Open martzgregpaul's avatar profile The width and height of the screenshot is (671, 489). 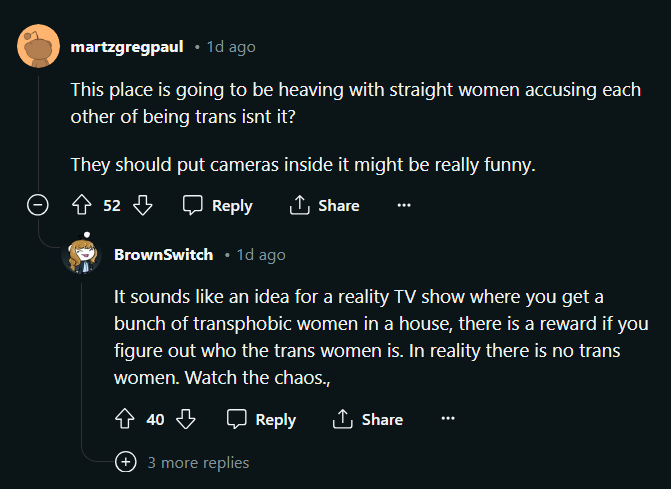[38, 47]
